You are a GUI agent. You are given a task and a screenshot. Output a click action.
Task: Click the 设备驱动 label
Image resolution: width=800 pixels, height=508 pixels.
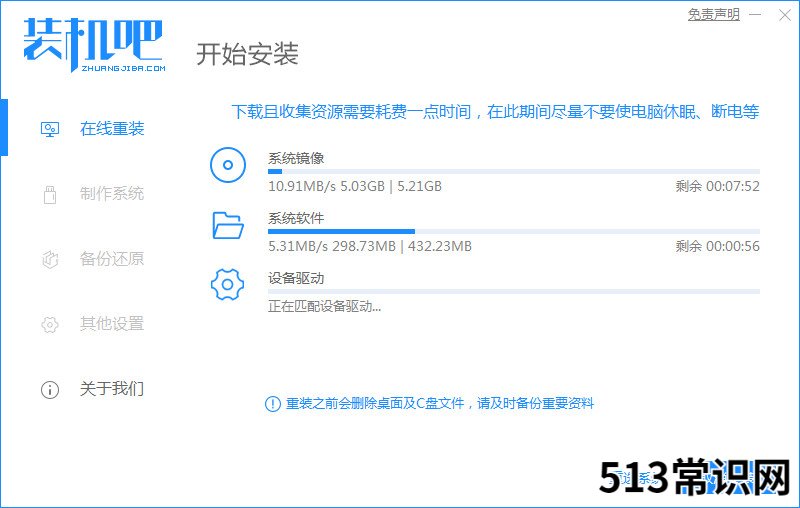(296, 278)
